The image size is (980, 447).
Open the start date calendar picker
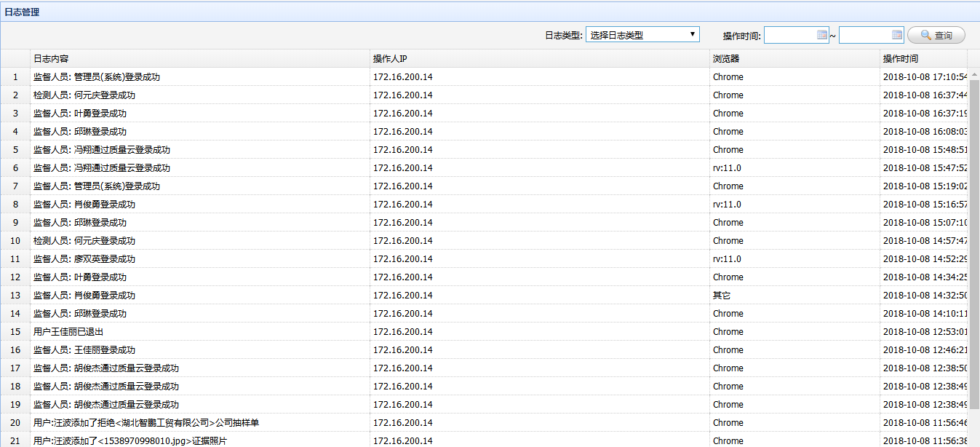click(822, 35)
